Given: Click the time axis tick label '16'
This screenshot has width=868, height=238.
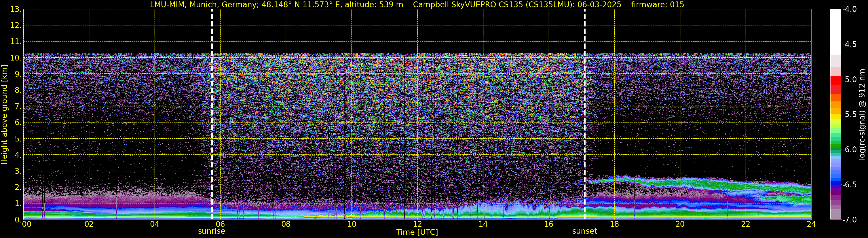Looking at the screenshot, I should click(x=549, y=224).
